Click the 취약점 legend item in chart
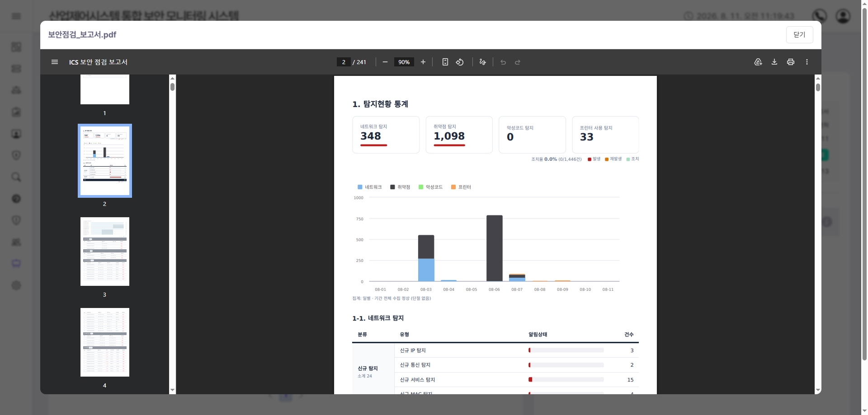 pos(400,187)
